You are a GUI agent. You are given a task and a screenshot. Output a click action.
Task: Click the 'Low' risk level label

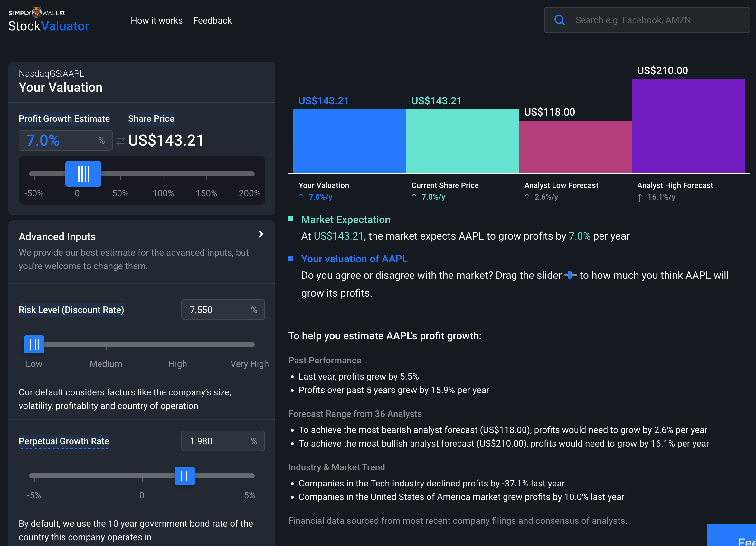coord(34,364)
